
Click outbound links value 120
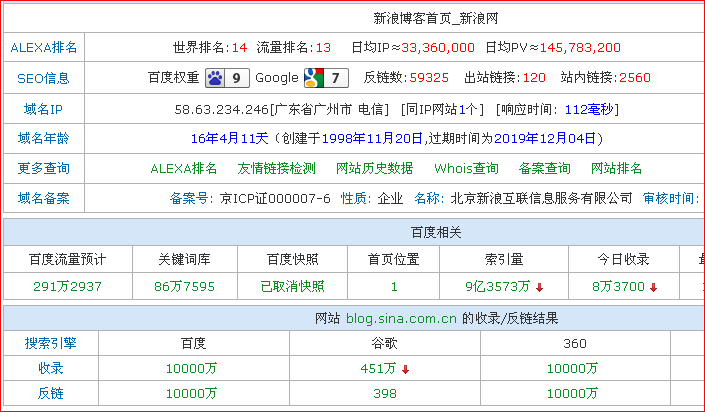point(534,78)
